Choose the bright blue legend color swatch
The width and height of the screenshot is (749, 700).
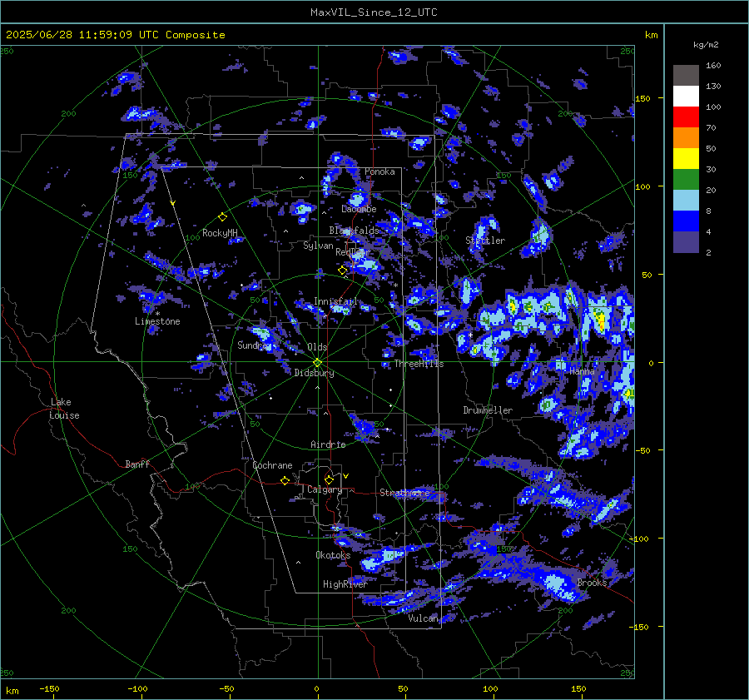[x=686, y=221]
